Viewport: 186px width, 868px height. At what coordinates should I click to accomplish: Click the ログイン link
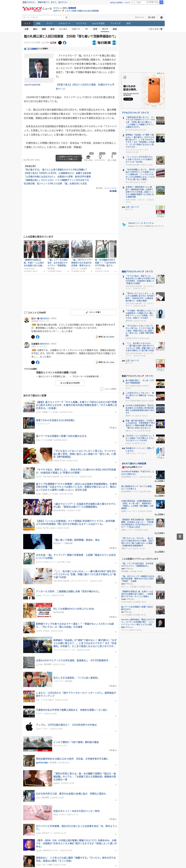click(57, 11)
